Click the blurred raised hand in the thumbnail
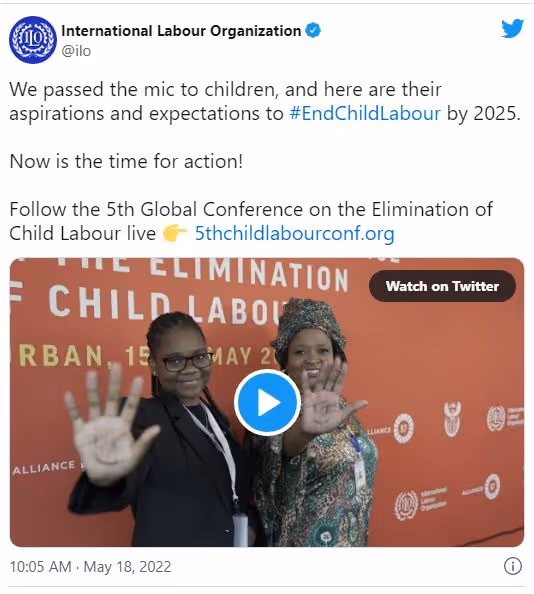The width and height of the screenshot is (534, 594). [x=108, y=422]
